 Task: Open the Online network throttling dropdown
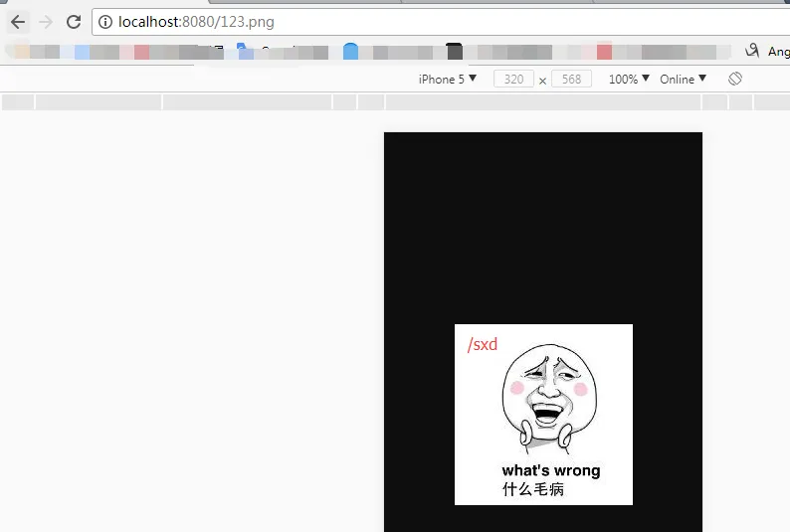(683, 79)
